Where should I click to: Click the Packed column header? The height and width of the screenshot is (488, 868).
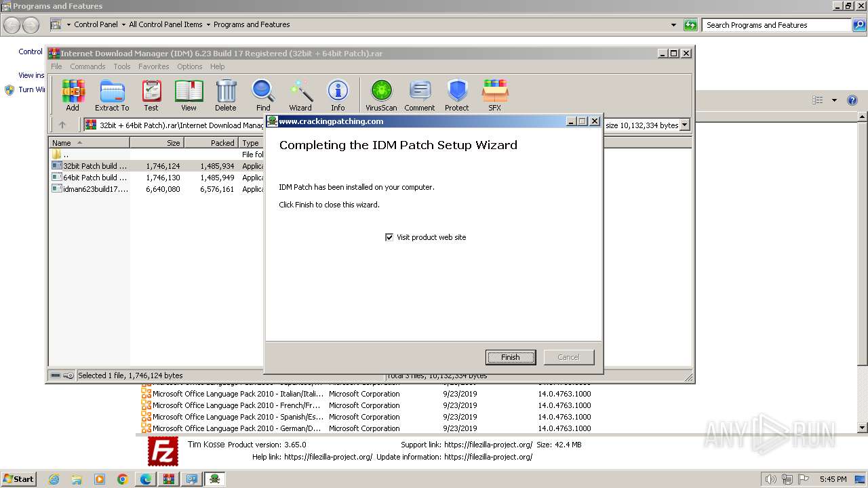pos(211,143)
